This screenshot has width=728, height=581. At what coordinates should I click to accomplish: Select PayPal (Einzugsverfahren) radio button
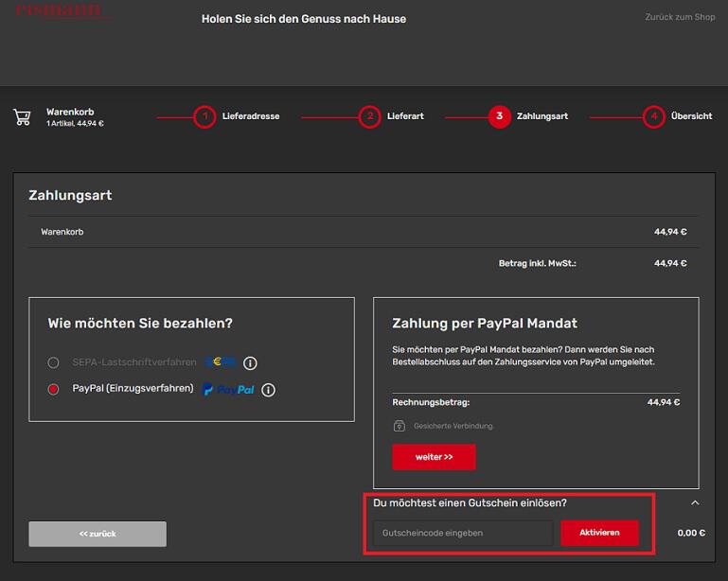53,389
